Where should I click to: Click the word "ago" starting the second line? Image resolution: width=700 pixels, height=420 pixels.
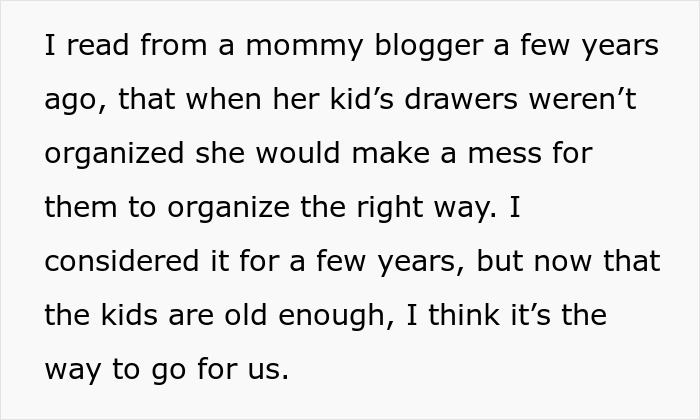pos(72,101)
